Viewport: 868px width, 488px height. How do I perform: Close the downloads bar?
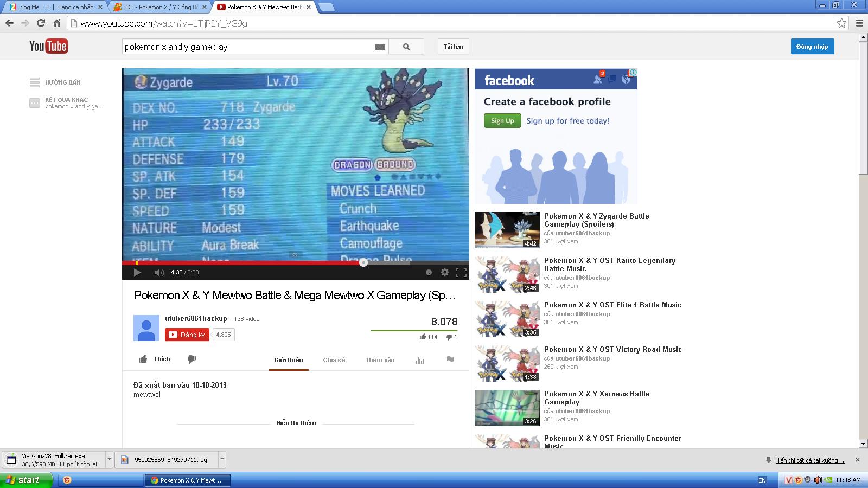coord(857,460)
